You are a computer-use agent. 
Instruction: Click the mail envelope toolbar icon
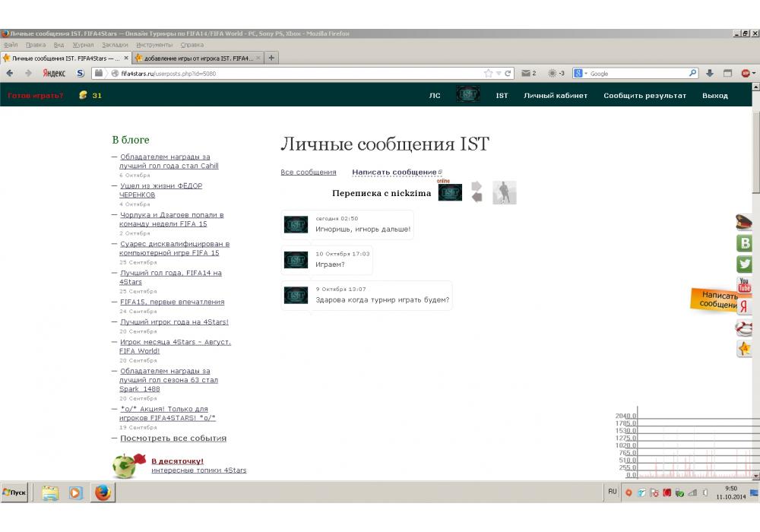(525, 74)
